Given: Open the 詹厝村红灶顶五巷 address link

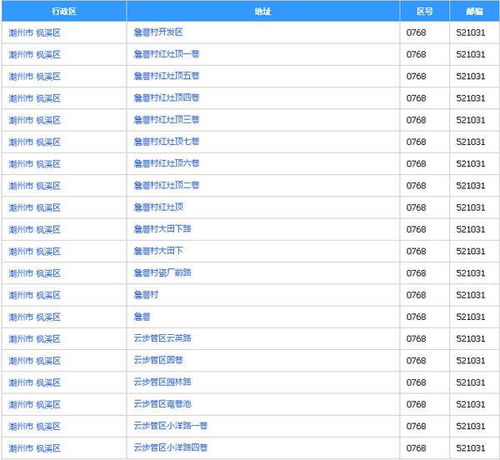Looking at the screenshot, I should pos(166,76).
